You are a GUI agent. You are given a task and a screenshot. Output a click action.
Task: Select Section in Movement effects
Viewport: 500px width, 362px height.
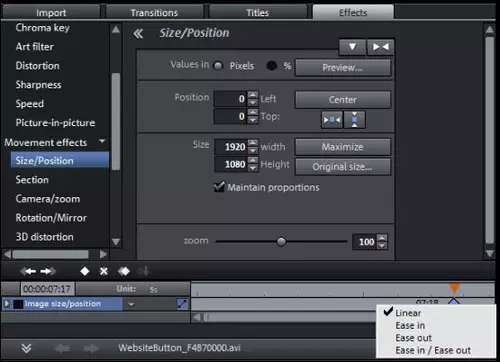32,180
